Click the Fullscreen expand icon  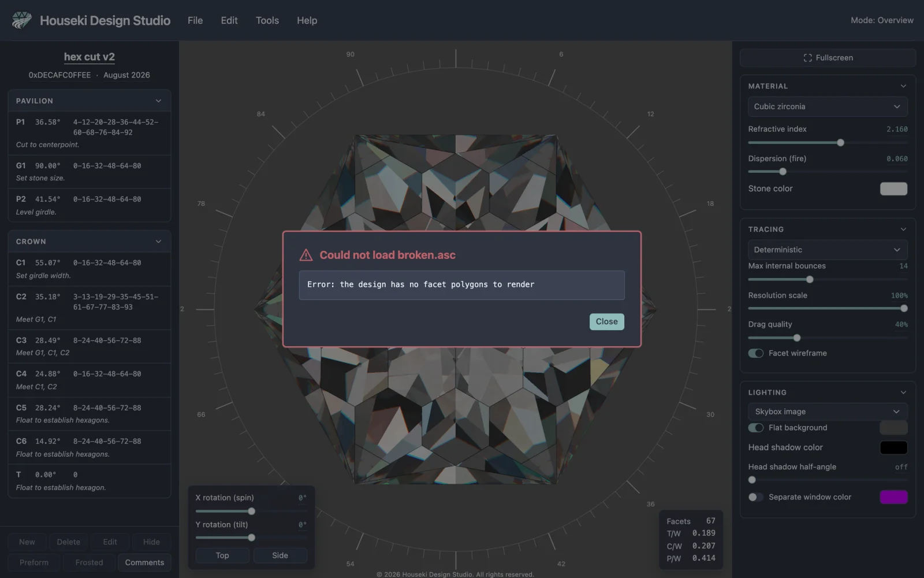807,58
